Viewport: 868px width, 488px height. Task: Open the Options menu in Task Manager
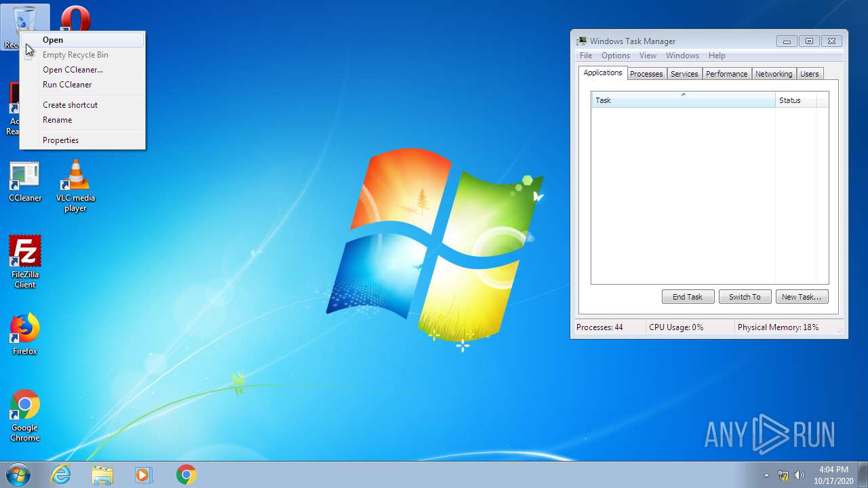[x=616, y=56]
